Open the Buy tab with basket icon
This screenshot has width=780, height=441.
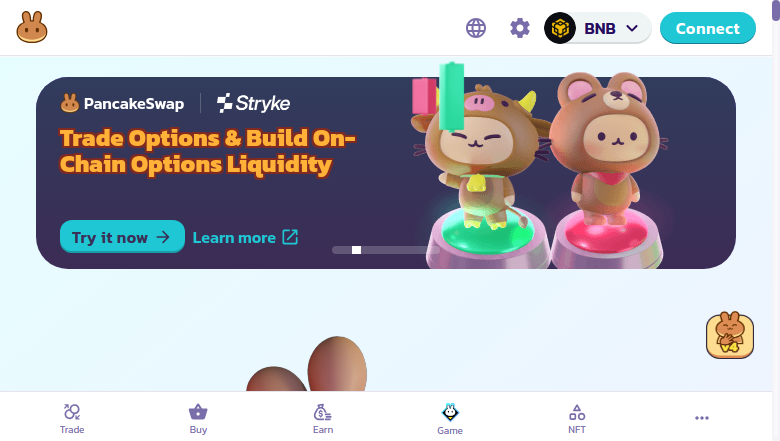click(x=198, y=419)
